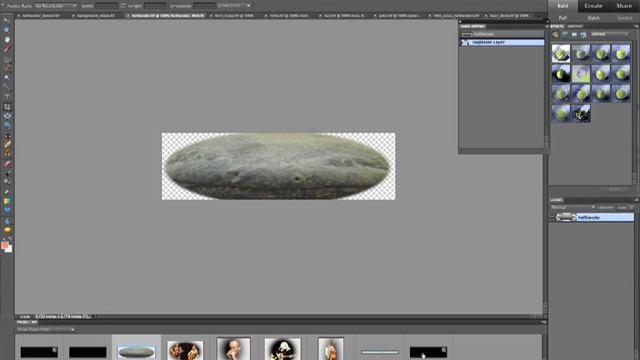Select the Quick Selection tool
The width and height of the screenshot is (640, 360).
(x=7, y=87)
